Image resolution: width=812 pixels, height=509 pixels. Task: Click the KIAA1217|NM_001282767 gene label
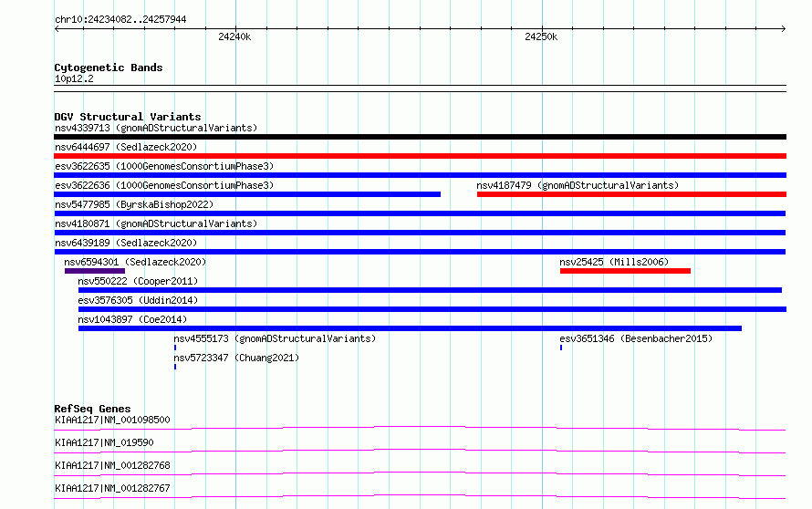(112, 488)
